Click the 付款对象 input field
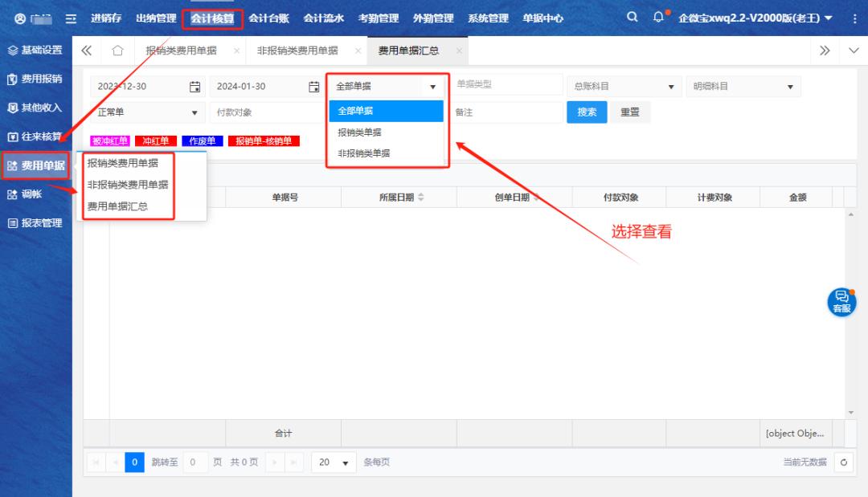Image resolution: width=868 pixels, height=497 pixels. point(265,112)
